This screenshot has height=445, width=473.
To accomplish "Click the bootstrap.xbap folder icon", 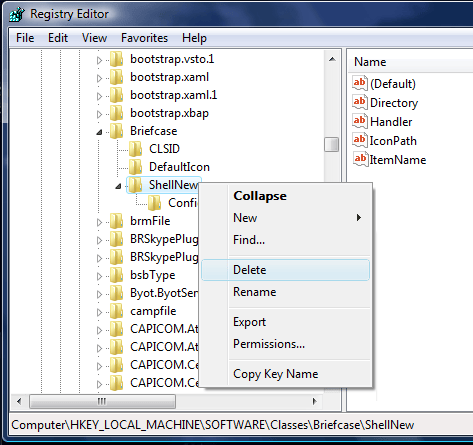I will coord(117,113).
